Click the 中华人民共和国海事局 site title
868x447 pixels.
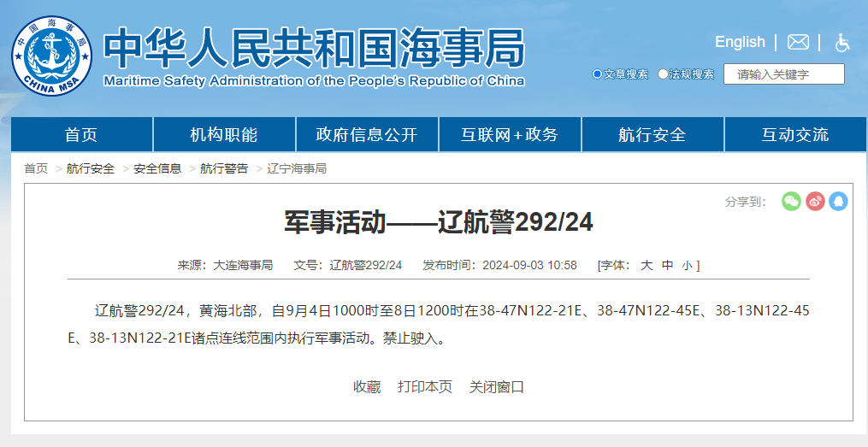pyautogui.click(x=314, y=48)
